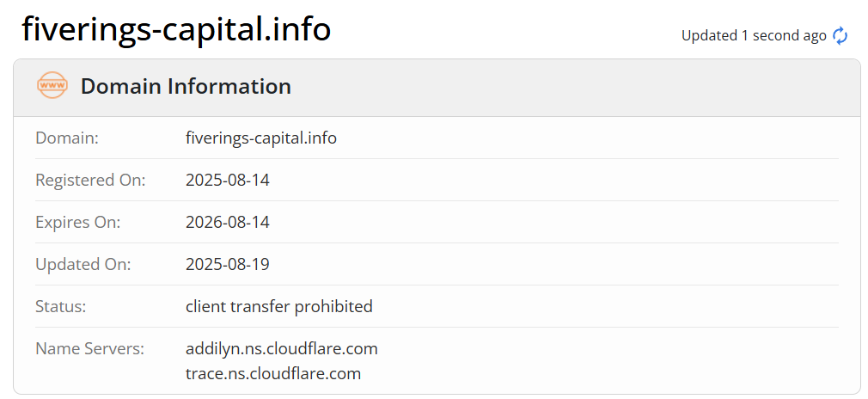Click the word 'Updated' in the refresh note

coord(709,35)
